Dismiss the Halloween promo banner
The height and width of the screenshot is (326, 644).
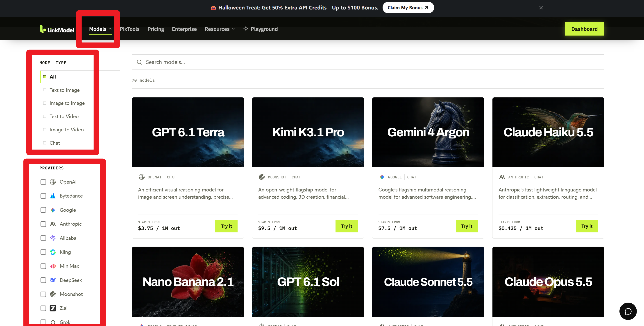pyautogui.click(x=541, y=8)
